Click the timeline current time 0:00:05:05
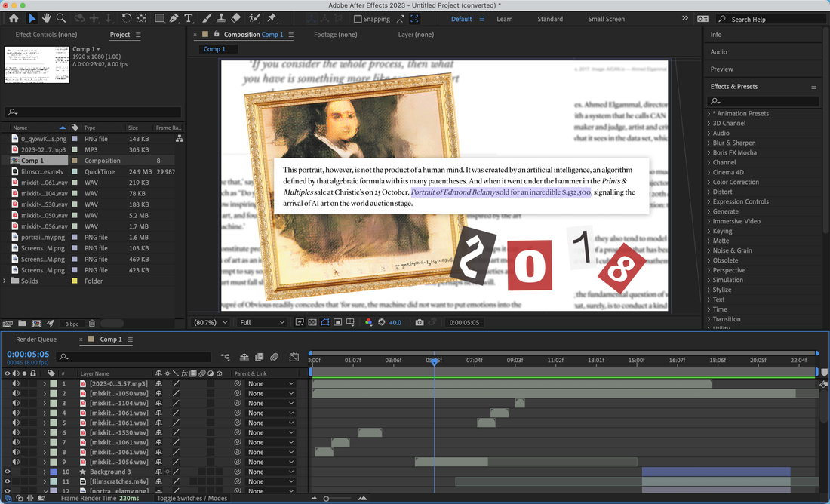 [28, 354]
